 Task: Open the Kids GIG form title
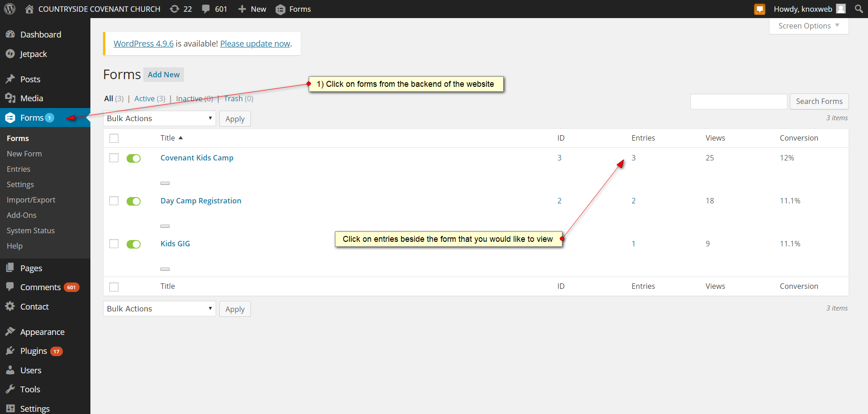point(175,244)
